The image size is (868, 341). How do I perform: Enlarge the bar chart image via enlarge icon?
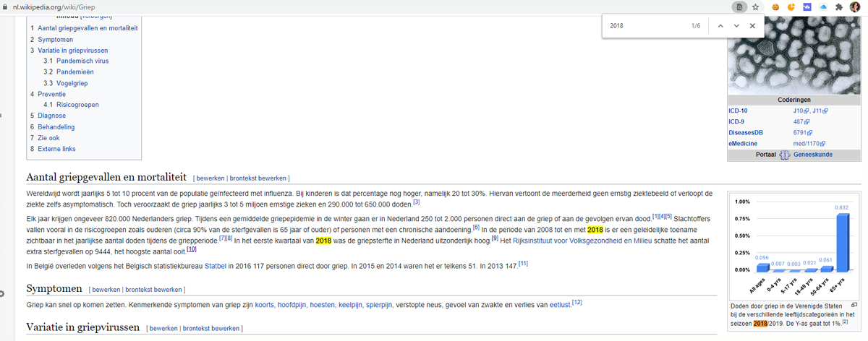click(854, 306)
